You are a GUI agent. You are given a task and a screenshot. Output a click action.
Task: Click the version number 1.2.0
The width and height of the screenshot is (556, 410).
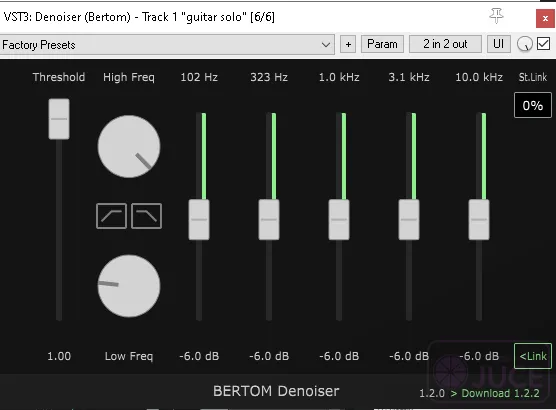pyautogui.click(x=432, y=393)
